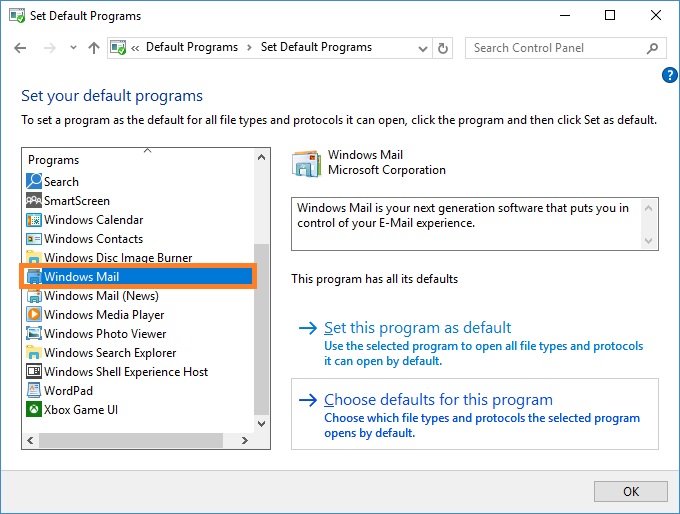Click the programs list vertical scrollbar thumb
This screenshot has height=514, width=680.
pyautogui.click(x=261, y=329)
